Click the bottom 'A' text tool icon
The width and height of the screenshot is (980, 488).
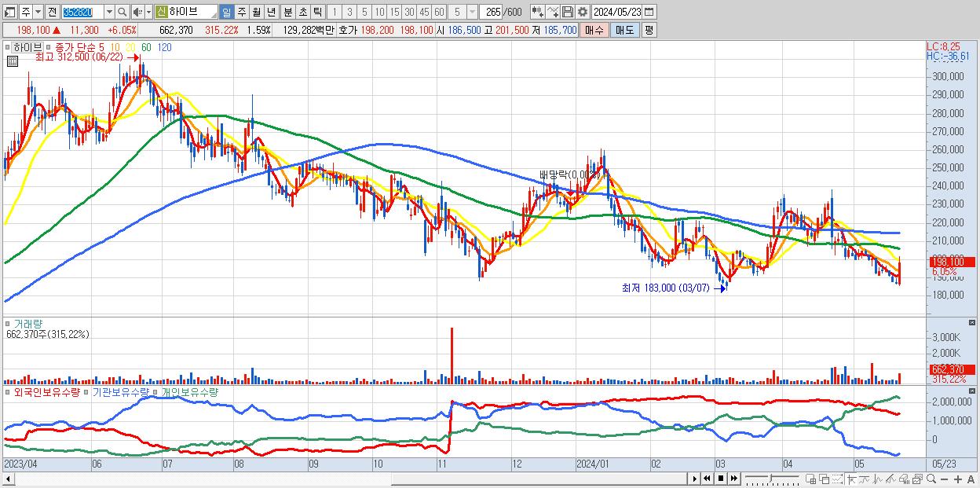point(971,479)
